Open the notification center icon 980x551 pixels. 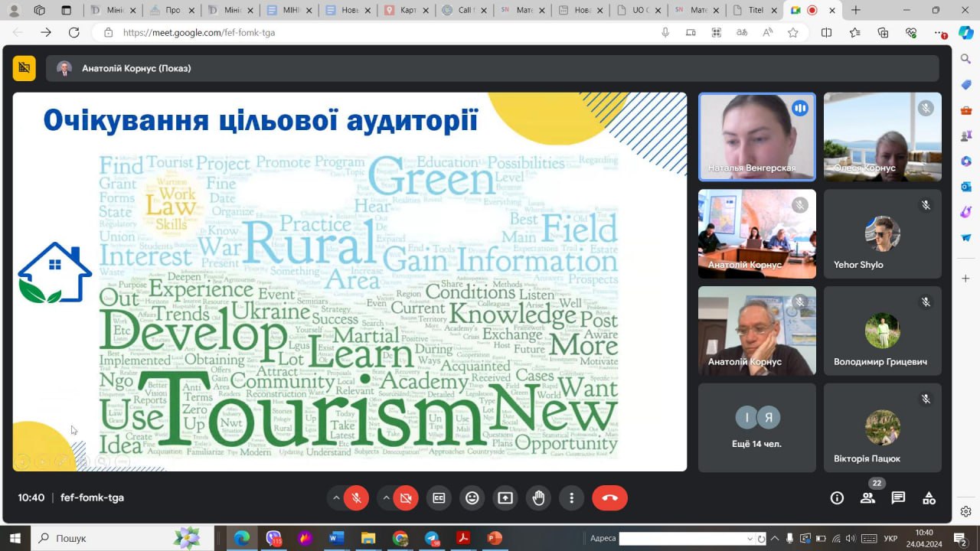click(959, 539)
